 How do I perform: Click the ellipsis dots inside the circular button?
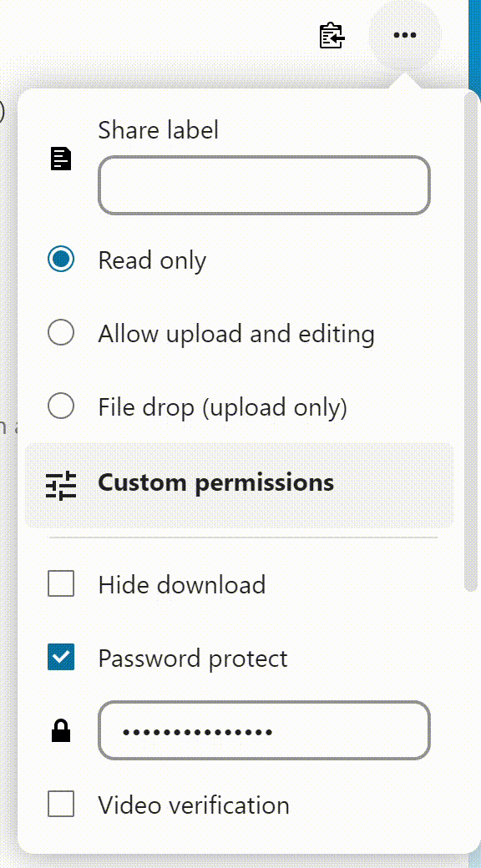point(405,35)
